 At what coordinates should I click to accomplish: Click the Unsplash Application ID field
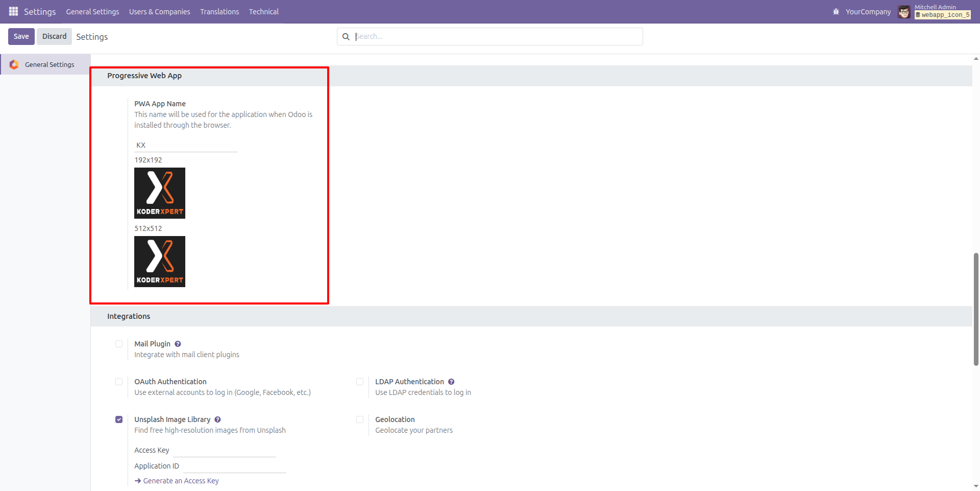[235, 466]
